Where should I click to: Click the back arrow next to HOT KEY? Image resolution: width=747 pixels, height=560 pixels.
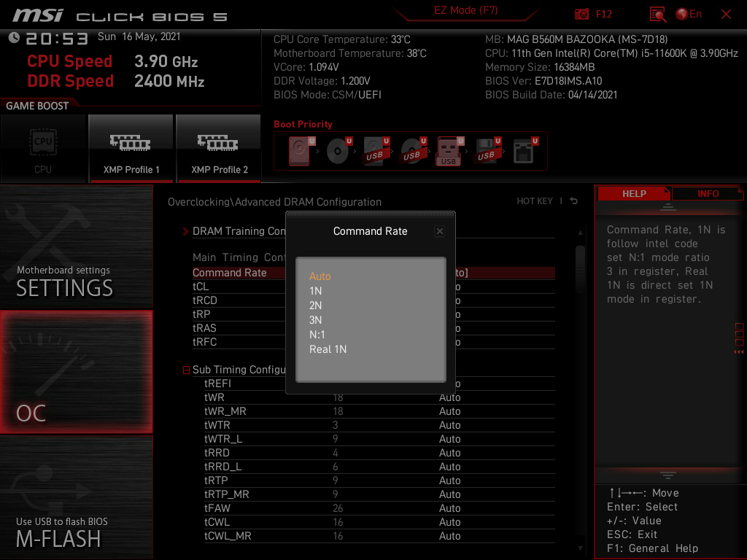(574, 201)
